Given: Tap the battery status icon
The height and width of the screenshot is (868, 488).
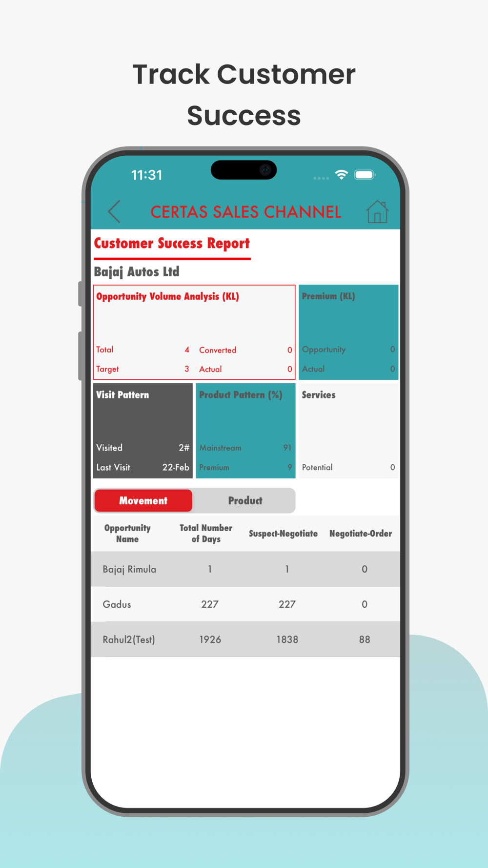Looking at the screenshot, I should (x=365, y=175).
